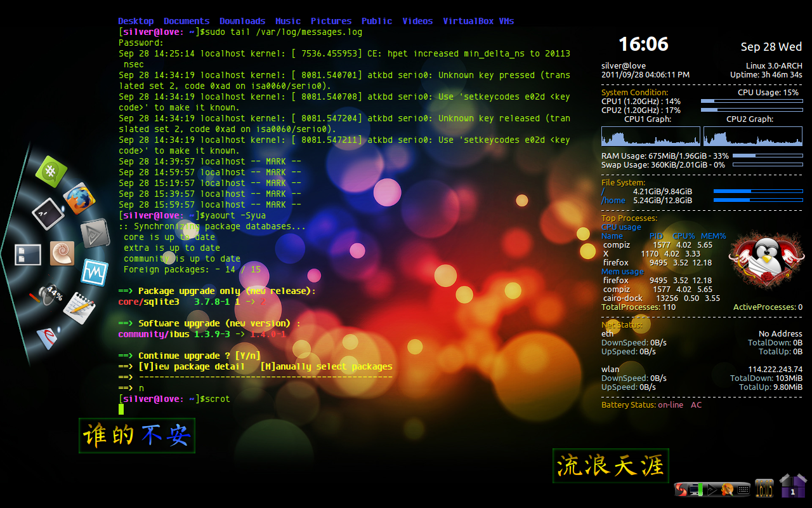Screen dimensions: 812x508
Task: Click 'Pictures' in the terminal listing
Action: (331, 21)
